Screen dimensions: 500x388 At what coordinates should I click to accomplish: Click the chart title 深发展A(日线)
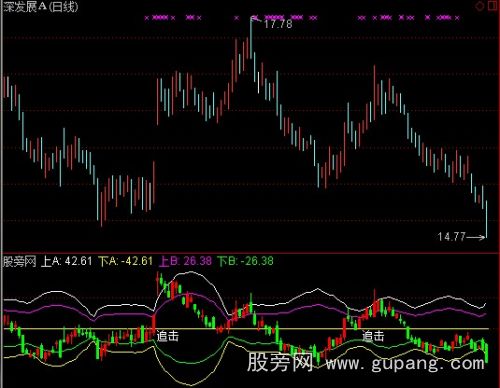(x=41, y=7)
